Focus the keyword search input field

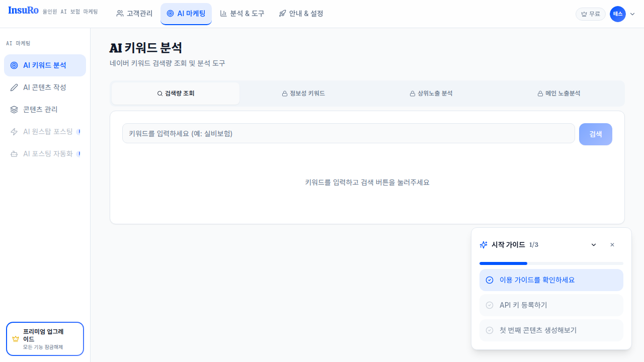(x=348, y=133)
